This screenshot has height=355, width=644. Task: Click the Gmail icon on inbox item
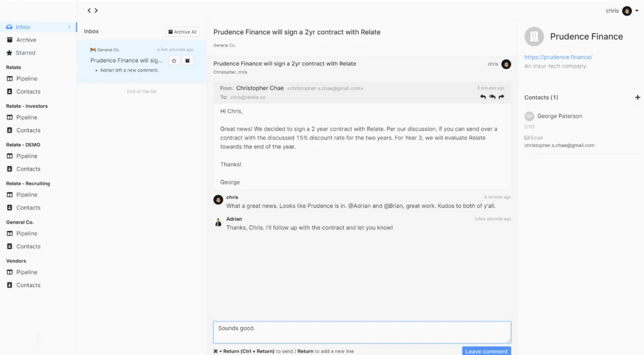pyautogui.click(x=93, y=50)
